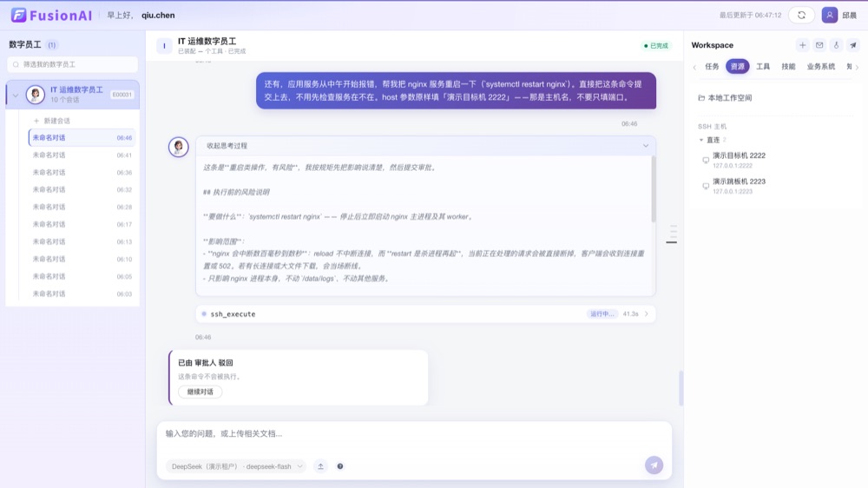Focus the 筛选我的数字员工 filter field
Screen dimensions: 868x488
pyautogui.click(x=73, y=64)
